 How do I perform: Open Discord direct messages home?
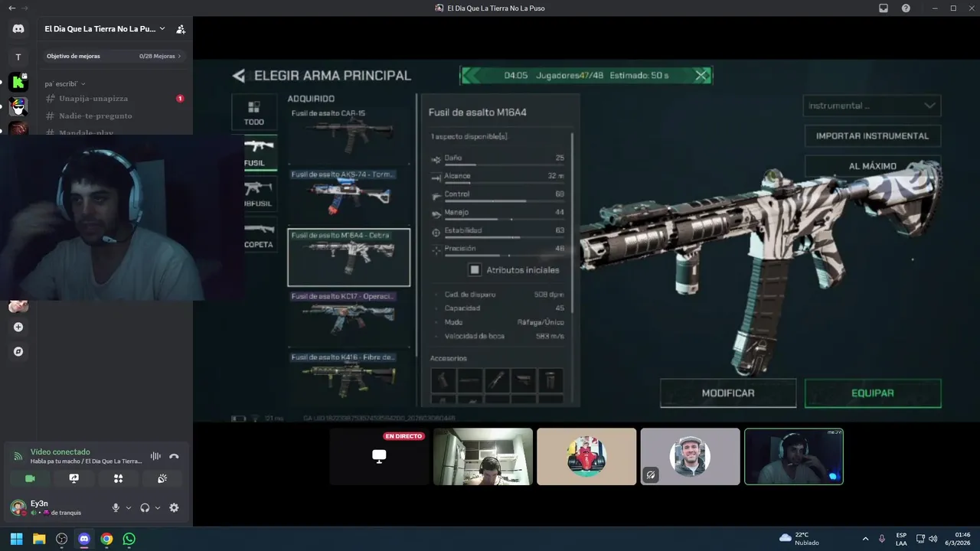pos(18,28)
